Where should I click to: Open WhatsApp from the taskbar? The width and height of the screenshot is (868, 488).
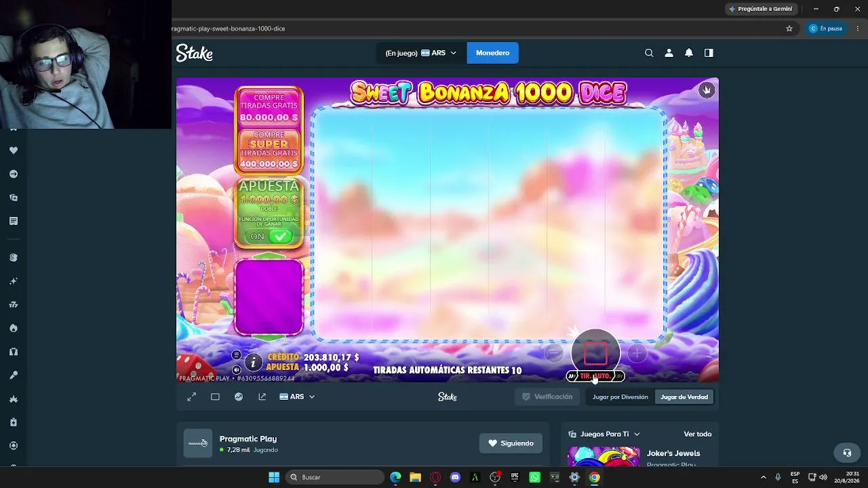tap(535, 477)
